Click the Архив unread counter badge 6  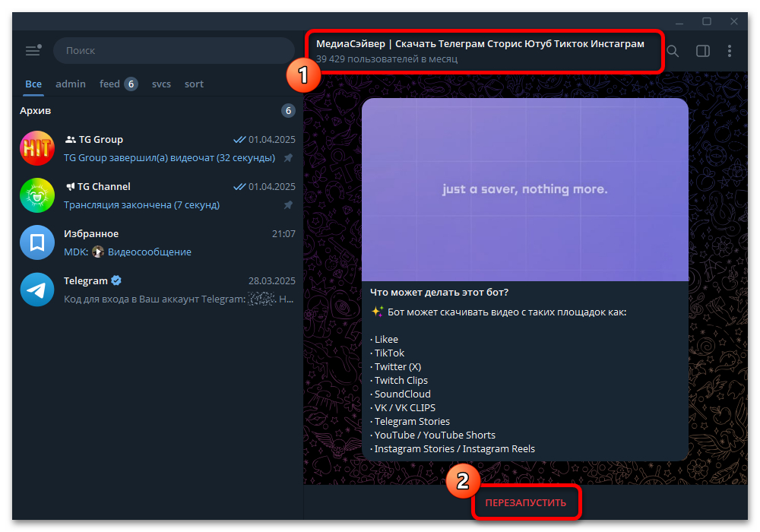click(288, 110)
